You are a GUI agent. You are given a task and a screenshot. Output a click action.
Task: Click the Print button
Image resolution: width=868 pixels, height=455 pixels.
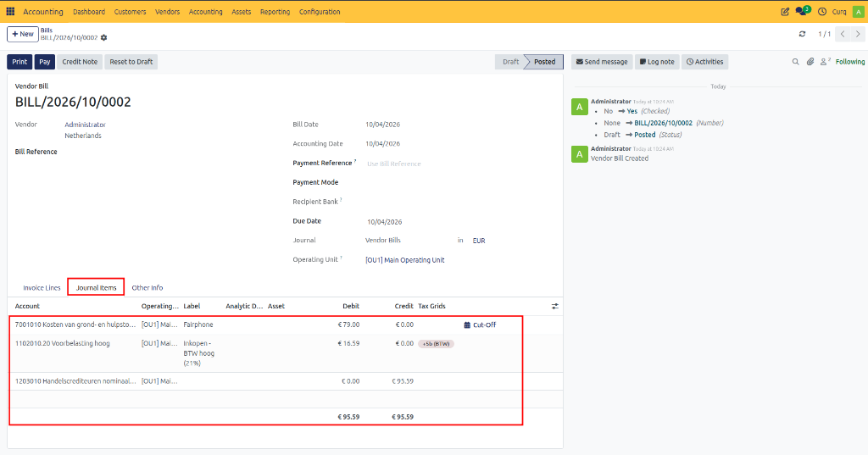tap(19, 62)
